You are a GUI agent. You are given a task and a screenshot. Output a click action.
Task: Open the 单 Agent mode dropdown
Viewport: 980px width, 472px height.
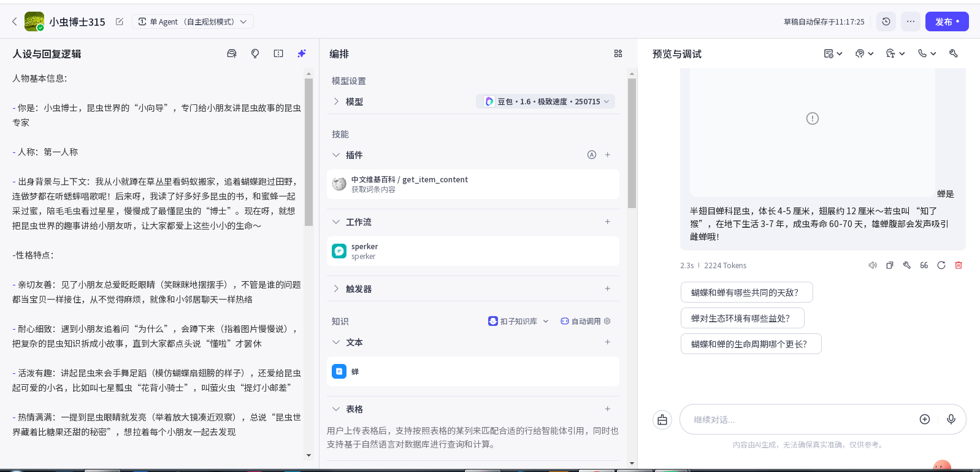[193, 21]
